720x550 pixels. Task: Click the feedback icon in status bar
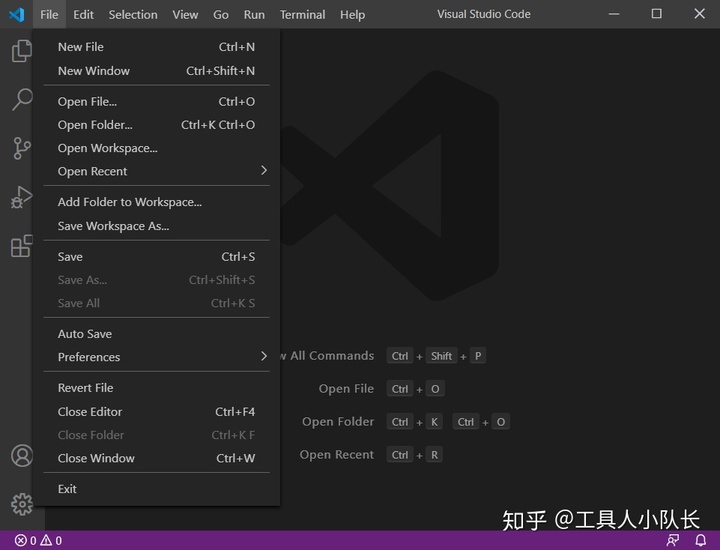pyautogui.click(x=673, y=540)
